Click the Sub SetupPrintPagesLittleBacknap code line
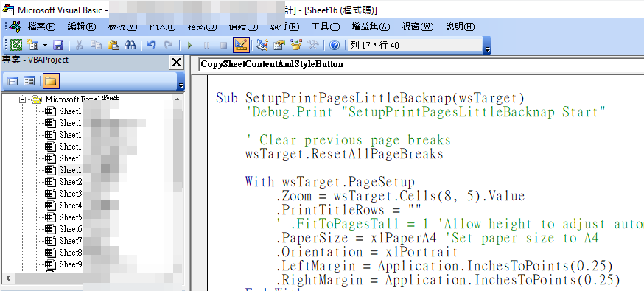 pyautogui.click(x=370, y=98)
